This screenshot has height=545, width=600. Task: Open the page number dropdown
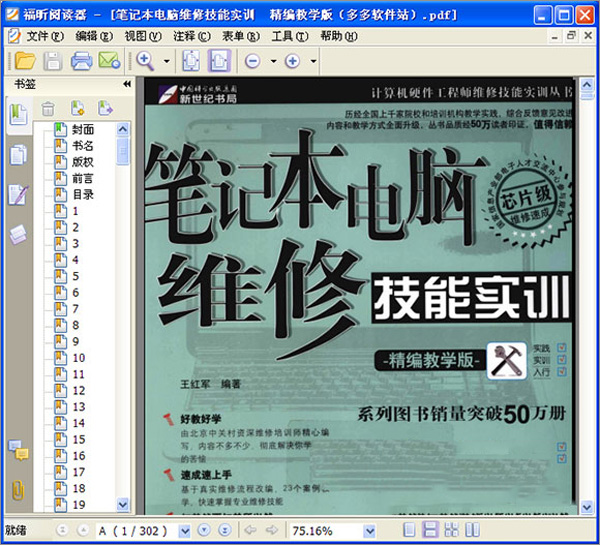point(185,531)
